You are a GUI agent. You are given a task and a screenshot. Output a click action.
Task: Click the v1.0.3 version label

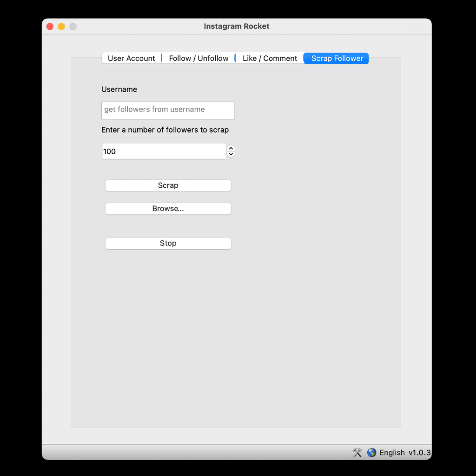click(x=421, y=452)
